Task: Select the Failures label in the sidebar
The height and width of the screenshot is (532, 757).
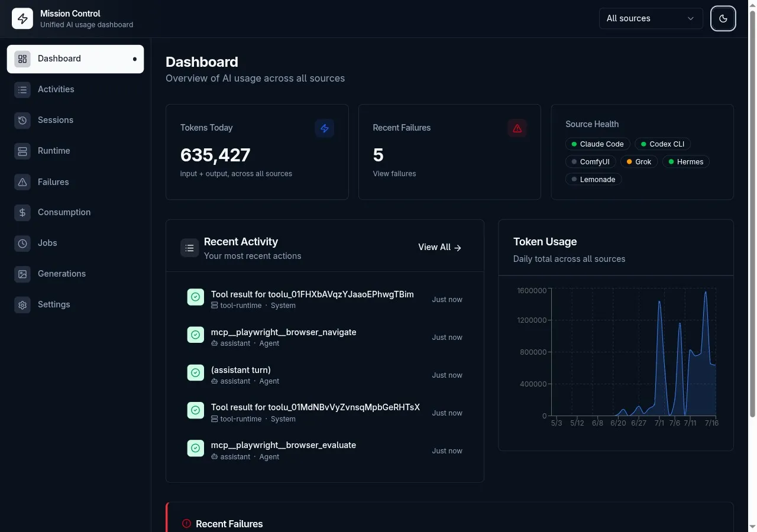Action: (x=53, y=182)
